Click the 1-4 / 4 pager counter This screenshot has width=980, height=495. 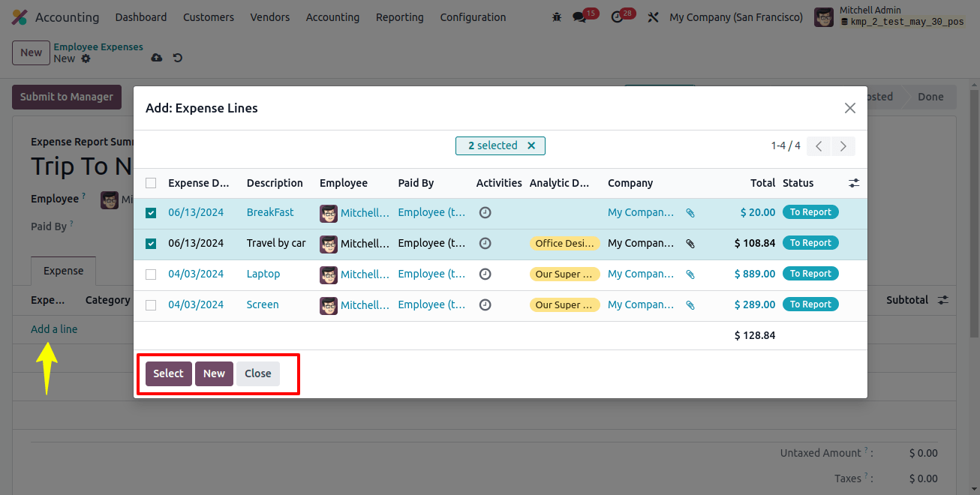point(786,145)
